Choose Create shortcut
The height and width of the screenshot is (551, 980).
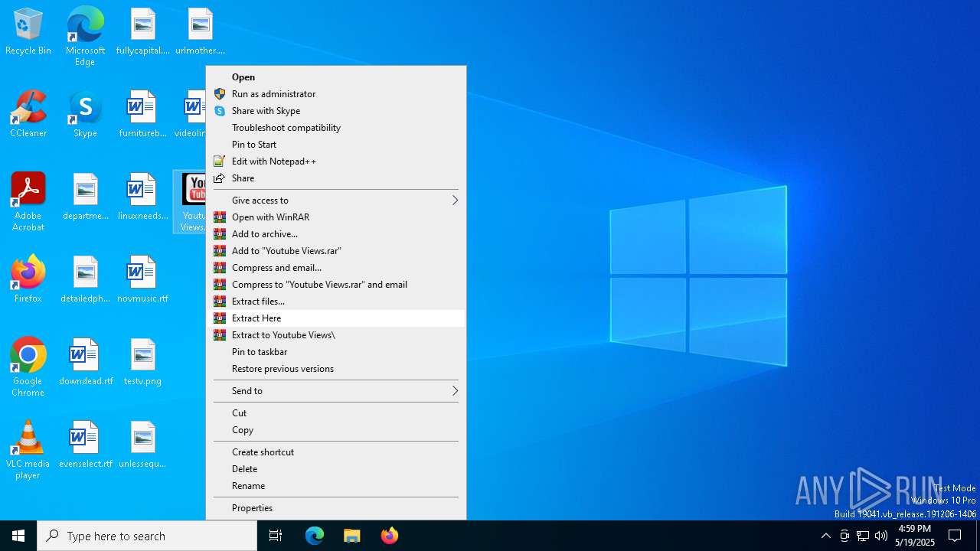tap(336, 452)
